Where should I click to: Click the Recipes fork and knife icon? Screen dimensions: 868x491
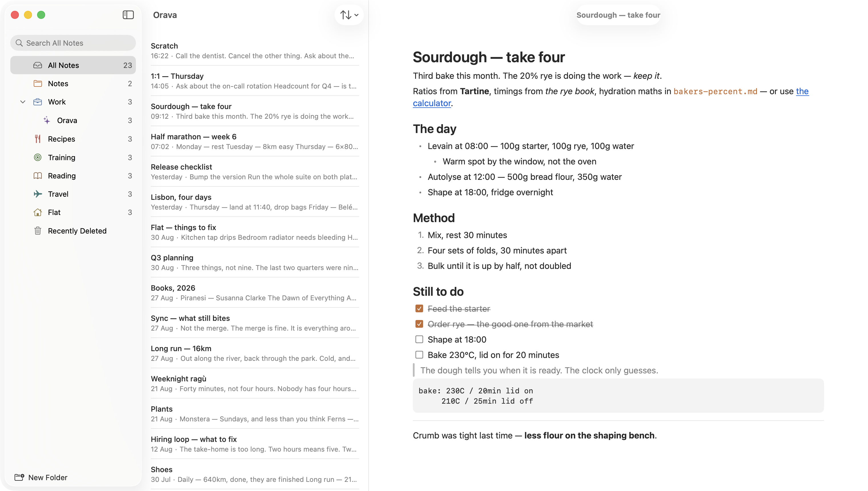pyautogui.click(x=38, y=139)
